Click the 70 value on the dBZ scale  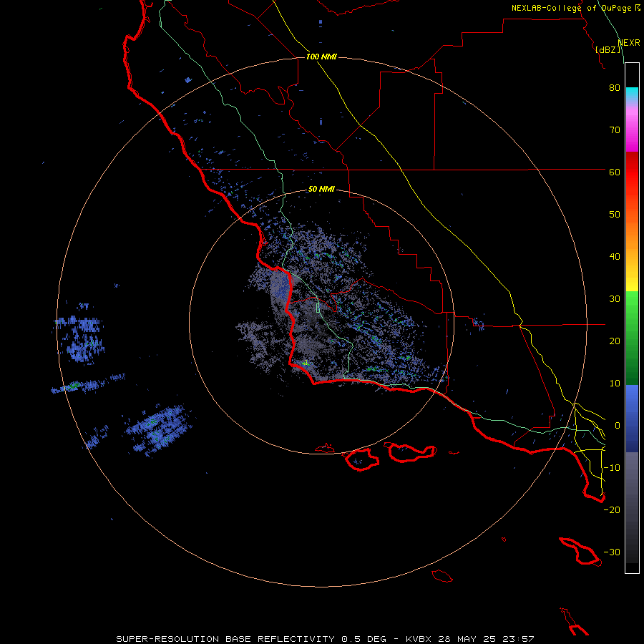click(x=615, y=130)
